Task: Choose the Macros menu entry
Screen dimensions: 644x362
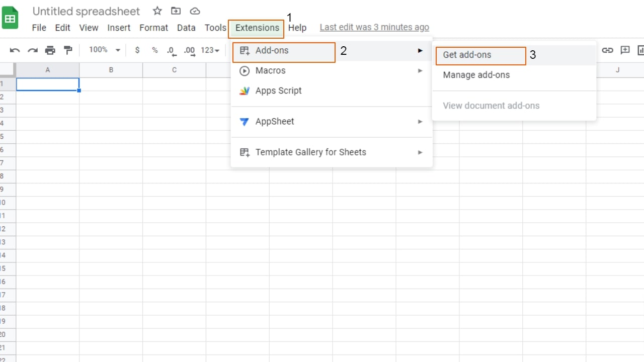Action: point(332,71)
